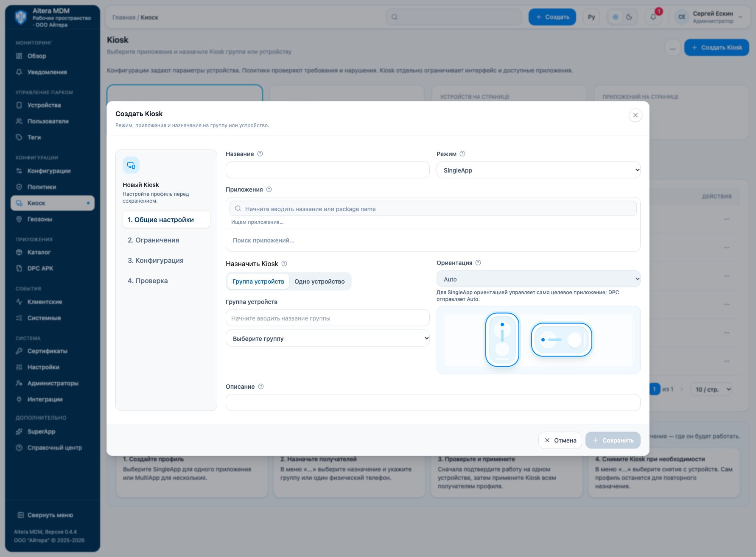Toggle the dark theme moon icon
The height and width of the screenshot is (557, 756).
(x=629, y=17)
